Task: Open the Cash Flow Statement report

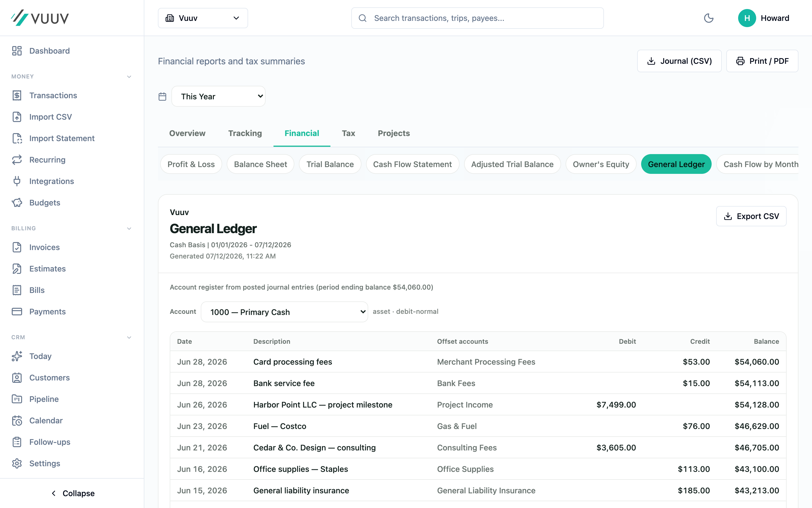Action: [x=412, y=164]
